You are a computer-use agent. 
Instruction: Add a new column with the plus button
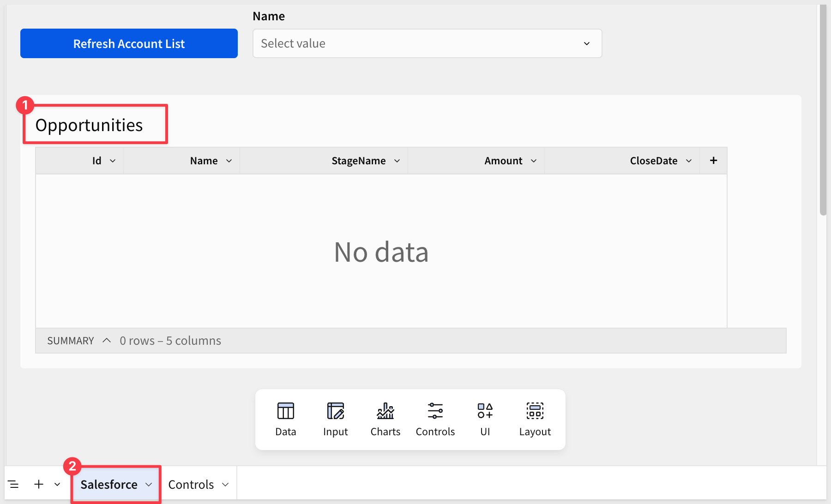point(713,161)
